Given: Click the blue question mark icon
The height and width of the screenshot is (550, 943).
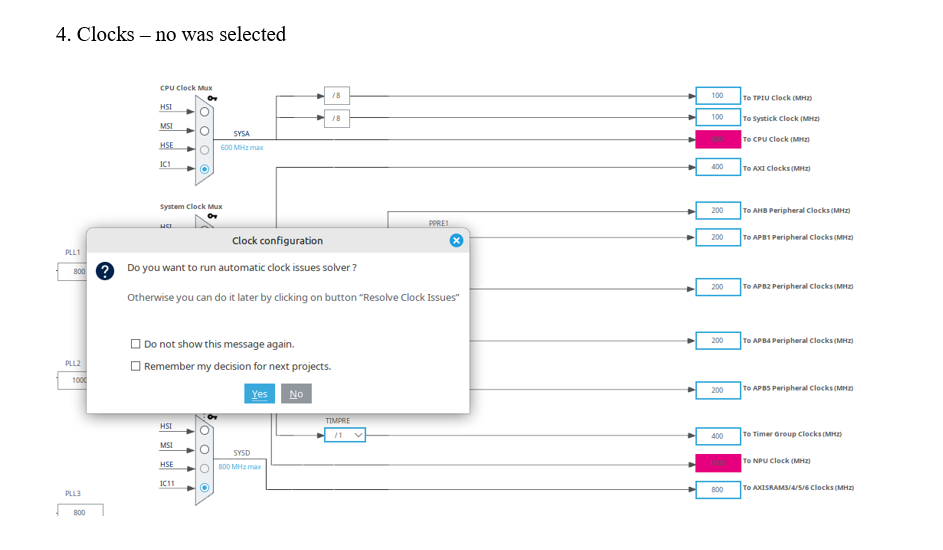Looking at the screenshot, I should click(104, 272).
